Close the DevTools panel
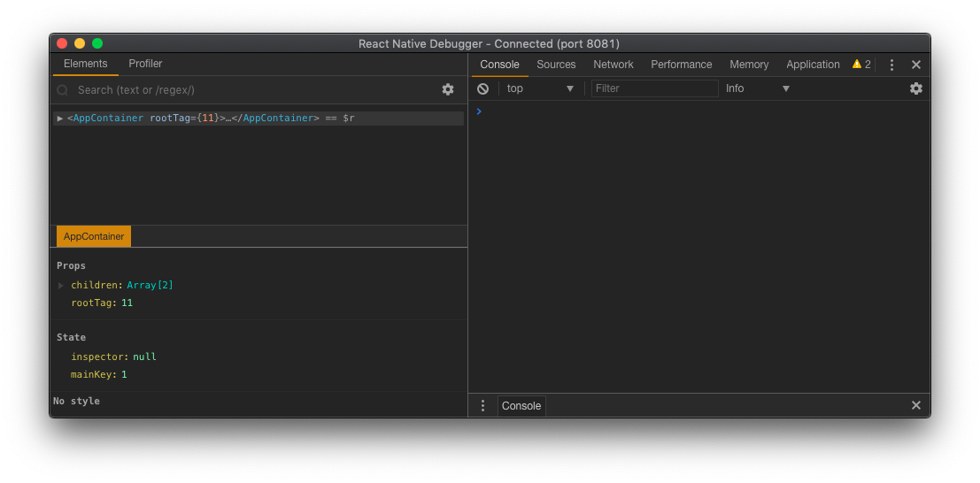The width and height of the screenshot is (980, 483). point(916,65)
